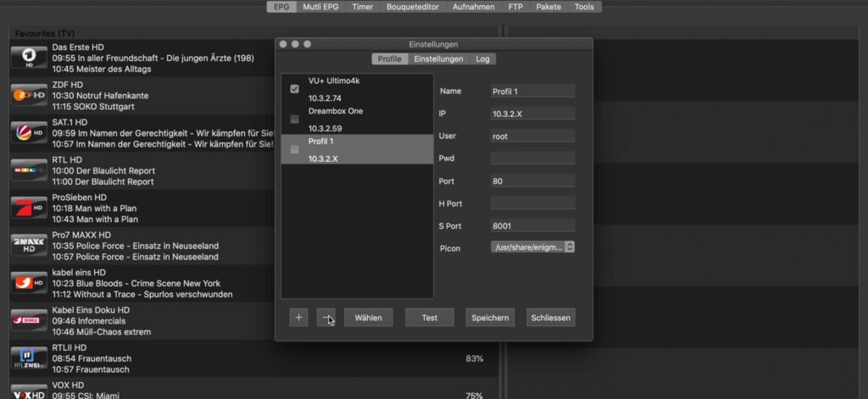Select the kabel eins HD logo

coord(29,283)
